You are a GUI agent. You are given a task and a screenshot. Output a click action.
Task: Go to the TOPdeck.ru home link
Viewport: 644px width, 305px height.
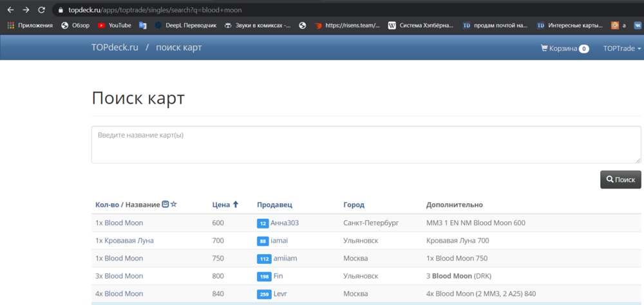coord(115,48)
